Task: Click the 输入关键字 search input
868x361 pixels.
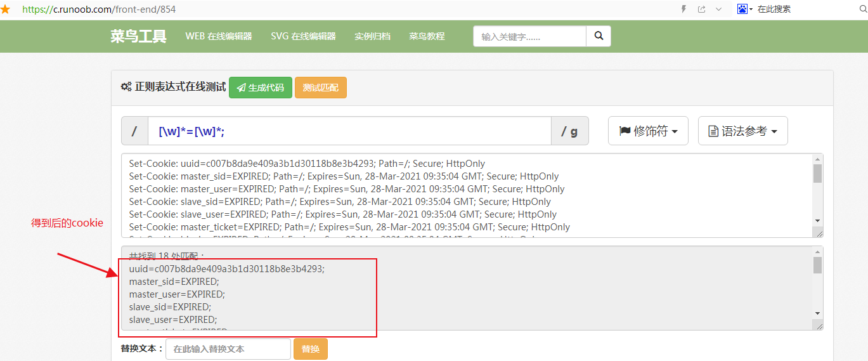Action: pyautogui.click(x=529, y=37)
